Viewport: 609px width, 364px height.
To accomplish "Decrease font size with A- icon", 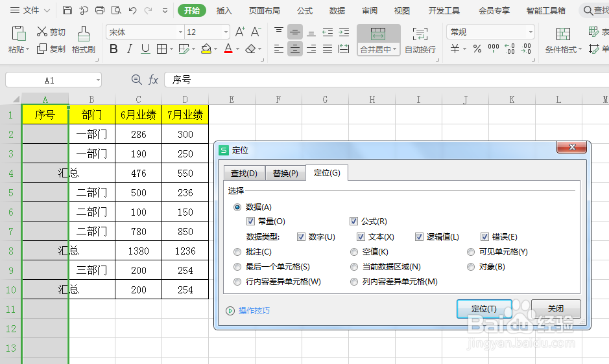I will coord(256,32).
